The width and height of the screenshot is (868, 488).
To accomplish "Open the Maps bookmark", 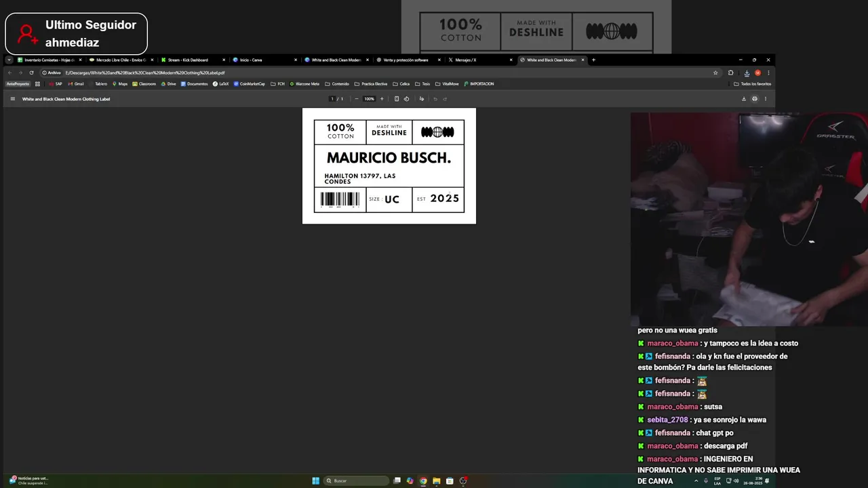I will coord(119,84).
